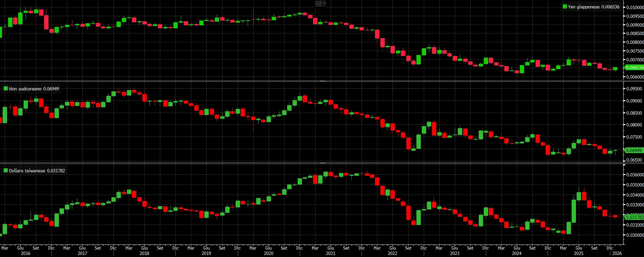Click the green Dollaro taiwanese legend square
Image resolution: width=644 pixels, height=257 pixels.
[x=6, y=170]
